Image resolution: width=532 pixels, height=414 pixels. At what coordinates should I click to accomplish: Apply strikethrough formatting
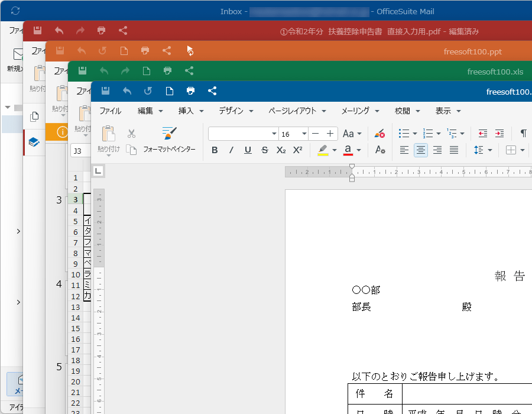[265, 150]
